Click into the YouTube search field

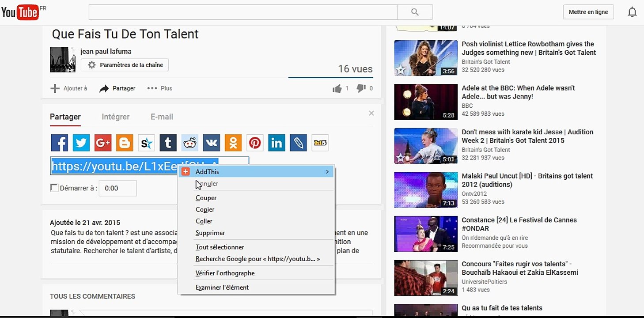243,12
